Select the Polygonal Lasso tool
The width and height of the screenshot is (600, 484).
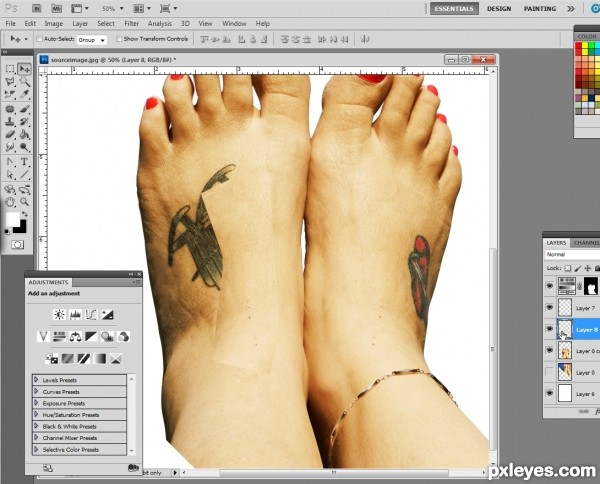pyautogui.click(x=10, y=81)
